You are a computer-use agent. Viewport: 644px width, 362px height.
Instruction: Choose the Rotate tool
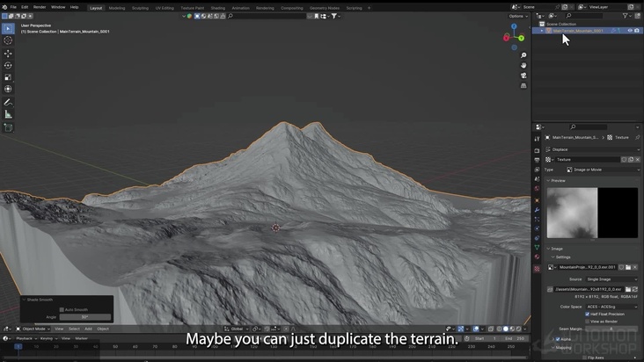(x=8, y=65)
